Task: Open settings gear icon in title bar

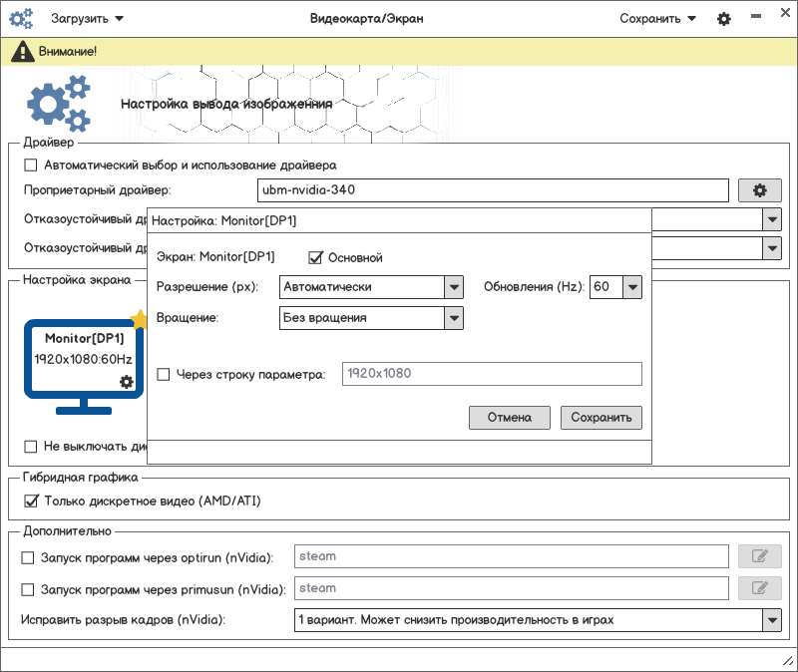Action: tap(724, 19)
